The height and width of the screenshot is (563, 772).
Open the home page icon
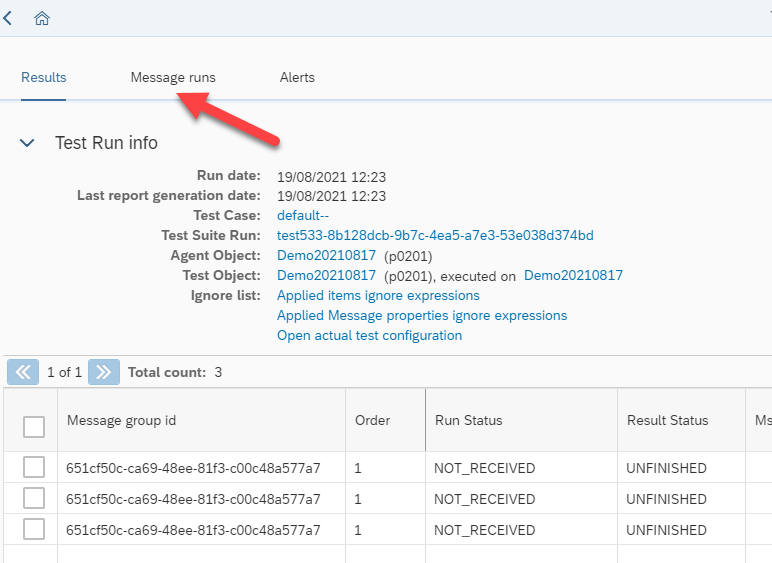42,19
